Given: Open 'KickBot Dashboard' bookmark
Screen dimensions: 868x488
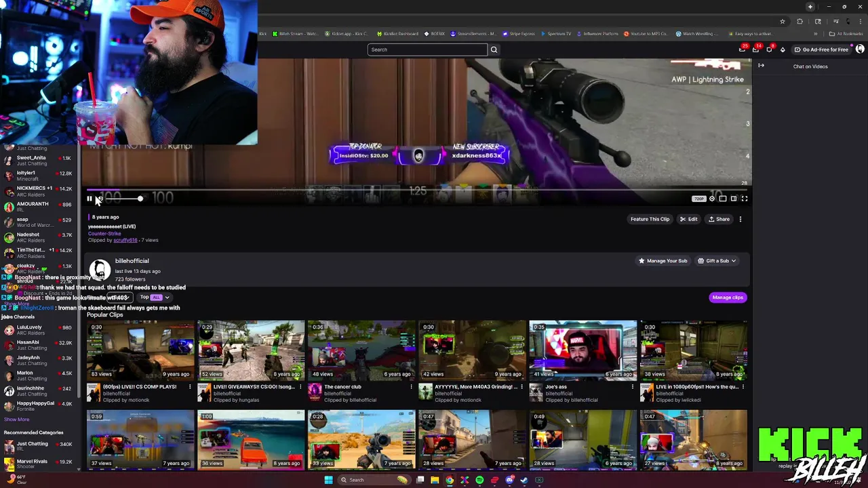Looking at the screenshot, I should coord(397,34).
